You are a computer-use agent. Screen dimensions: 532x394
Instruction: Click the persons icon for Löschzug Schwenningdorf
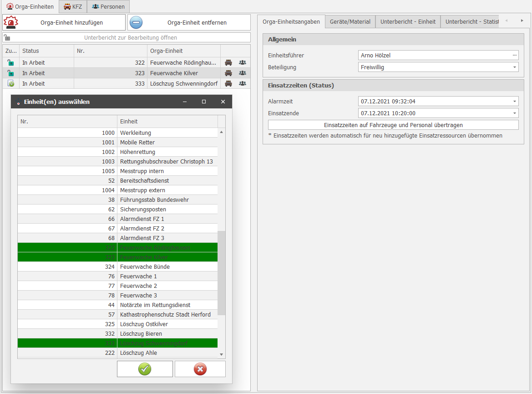point(243,83)
